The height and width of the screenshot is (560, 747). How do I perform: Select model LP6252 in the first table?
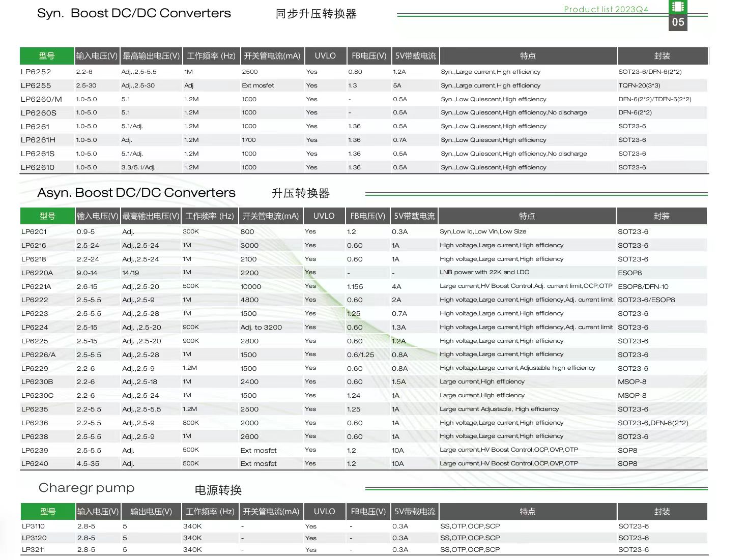(36, 72)
